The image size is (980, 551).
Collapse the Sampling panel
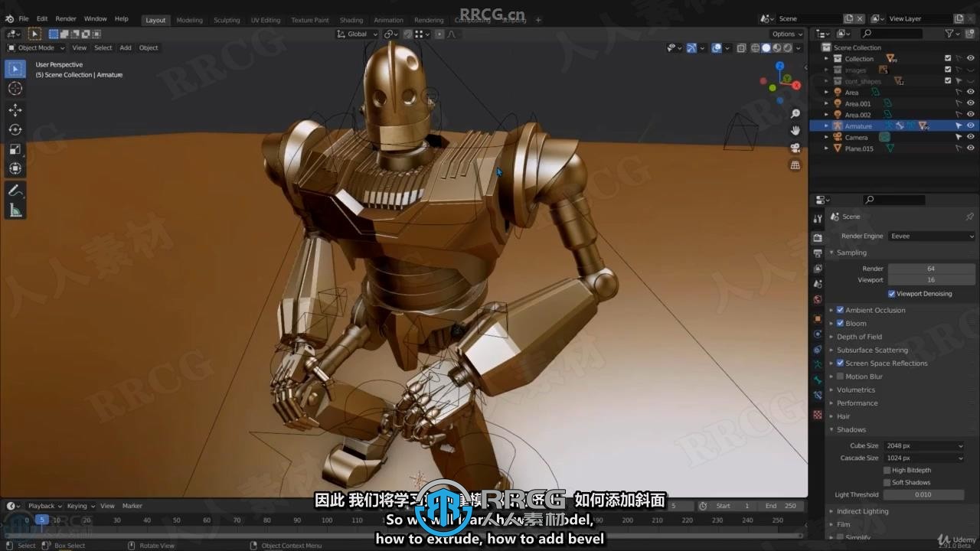[x=851, y=253]
